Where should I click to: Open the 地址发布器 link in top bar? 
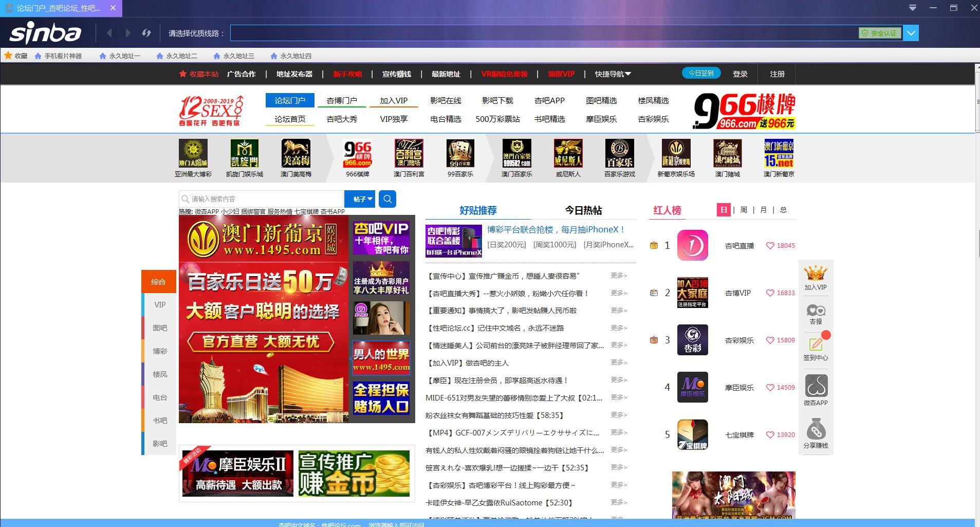point(294,74)
